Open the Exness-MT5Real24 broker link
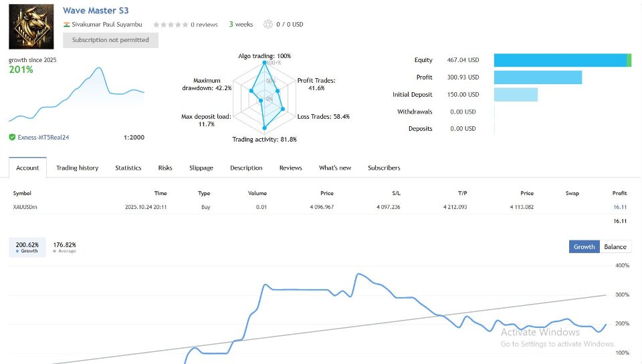Screen dimensions: 642x364 (x=43, y=138)
